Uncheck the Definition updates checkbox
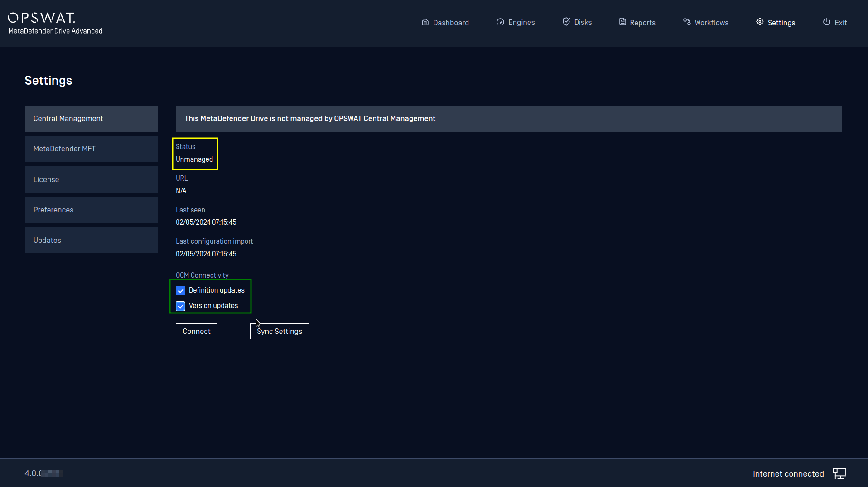 (180, 290)
